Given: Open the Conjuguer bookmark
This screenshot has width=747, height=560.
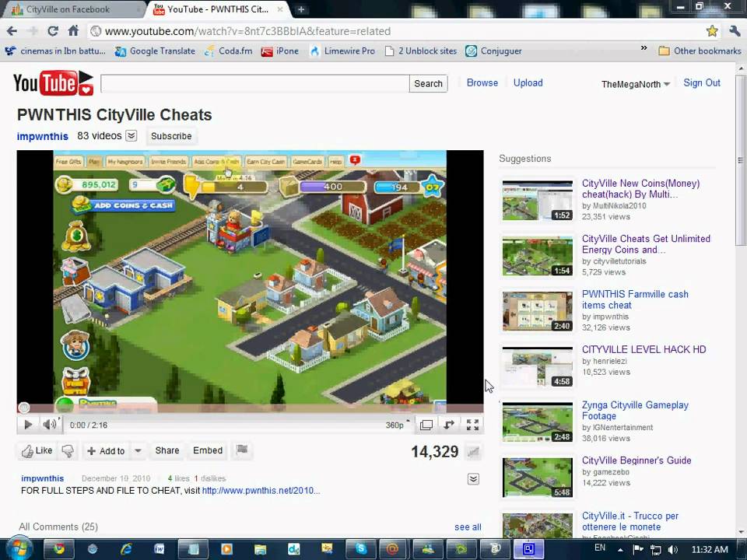Looking at the screenshot, I should pos(493,51).
